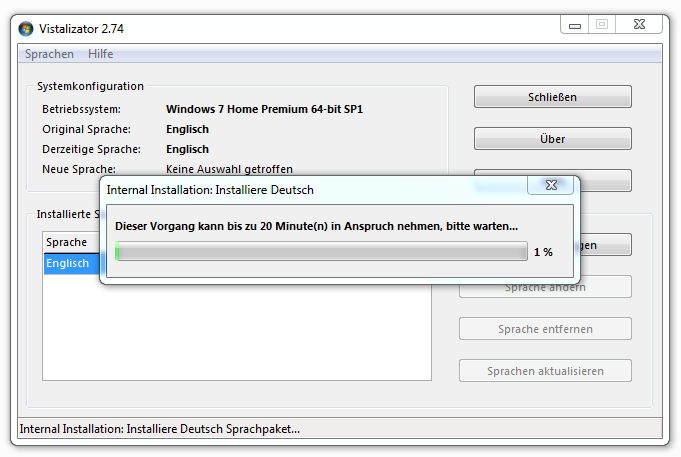Click the 1 % progress label

[543, 252]
